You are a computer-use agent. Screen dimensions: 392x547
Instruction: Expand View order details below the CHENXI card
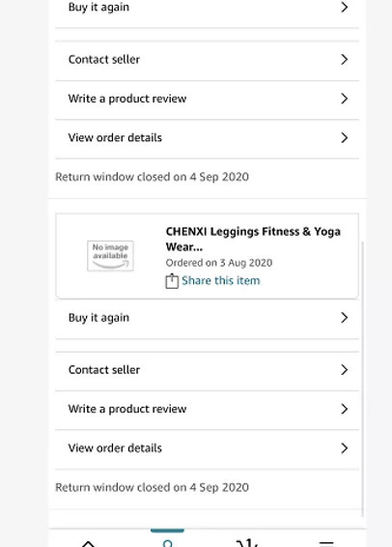pyautogui.click(x=207, y=447)
